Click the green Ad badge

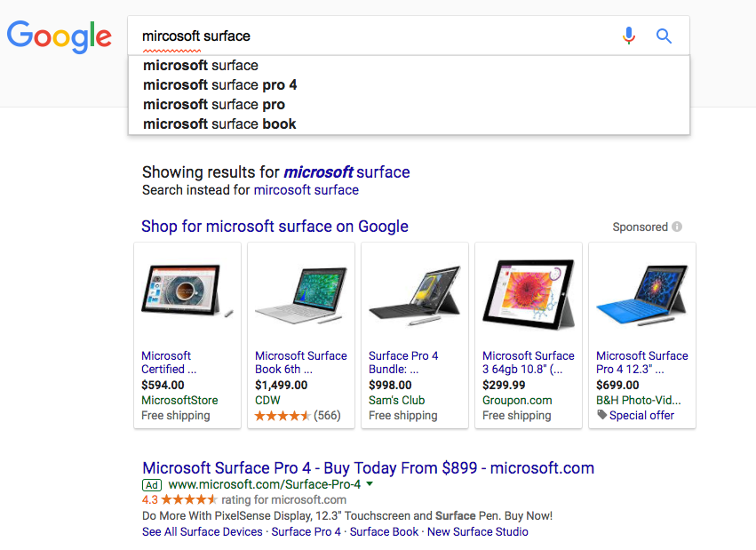tap(152, 485)
